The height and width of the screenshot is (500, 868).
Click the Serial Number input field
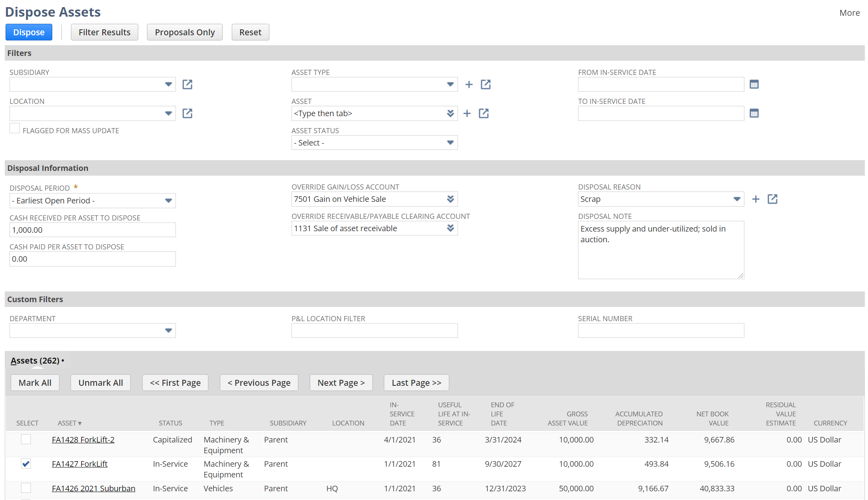(660, 331)
